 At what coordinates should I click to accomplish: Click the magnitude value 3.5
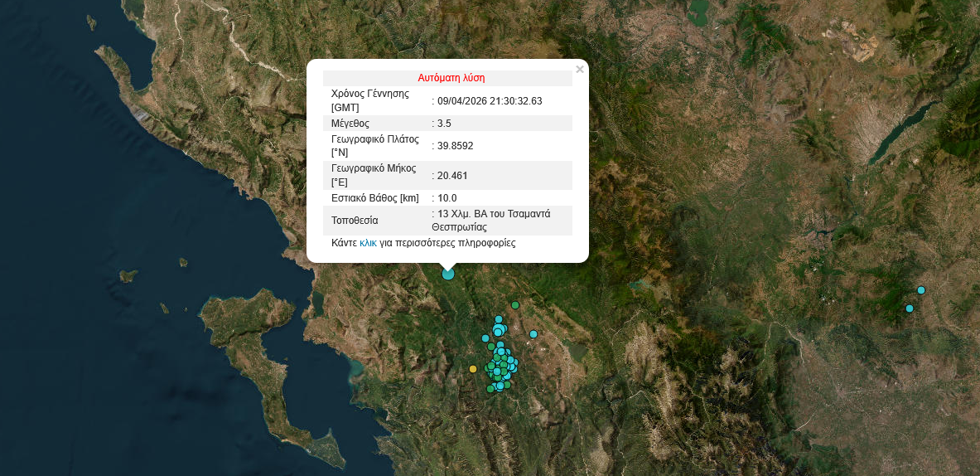(x=444, y=124)
